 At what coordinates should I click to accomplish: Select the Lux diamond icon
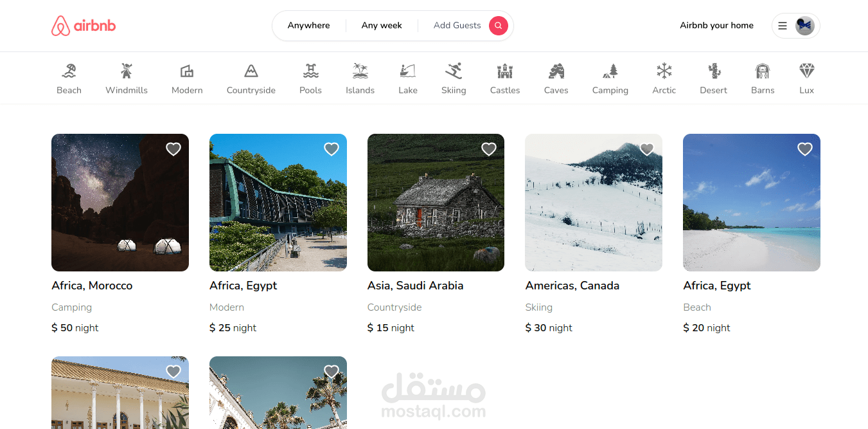point(807,71)
